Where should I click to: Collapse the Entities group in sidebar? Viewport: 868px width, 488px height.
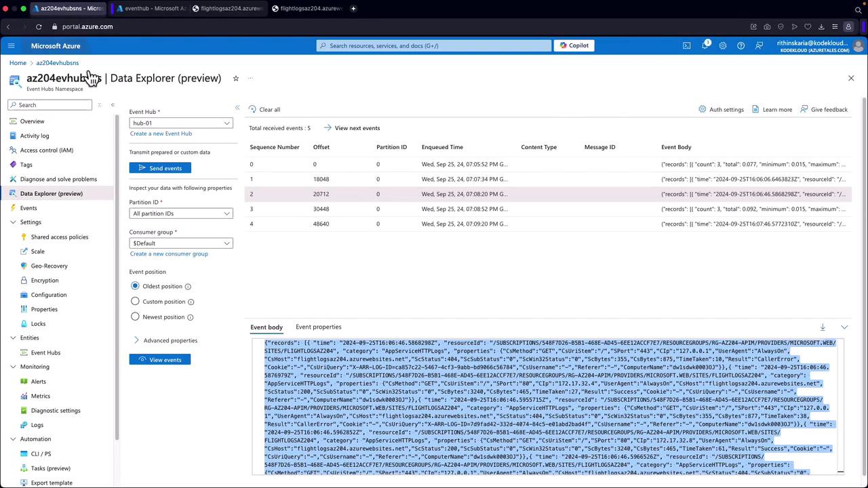[13, 338]
